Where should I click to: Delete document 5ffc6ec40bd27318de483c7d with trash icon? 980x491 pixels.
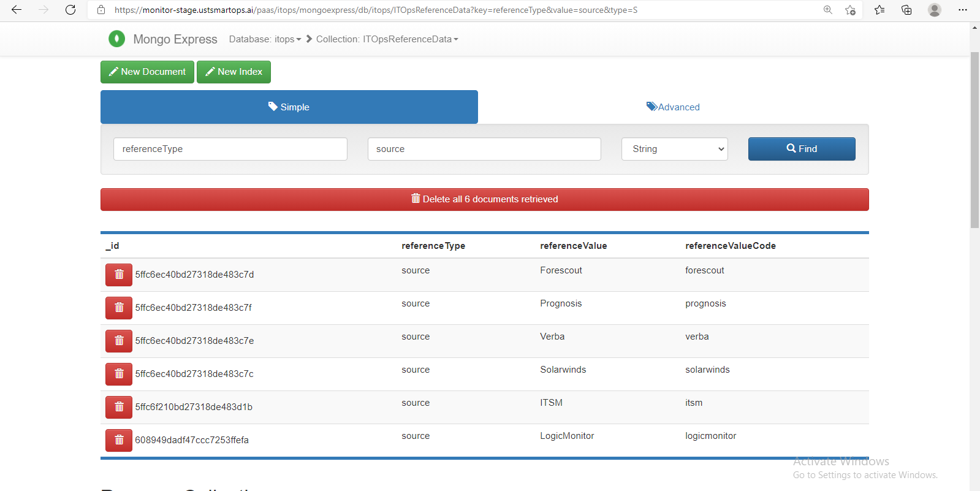[119, 275]
